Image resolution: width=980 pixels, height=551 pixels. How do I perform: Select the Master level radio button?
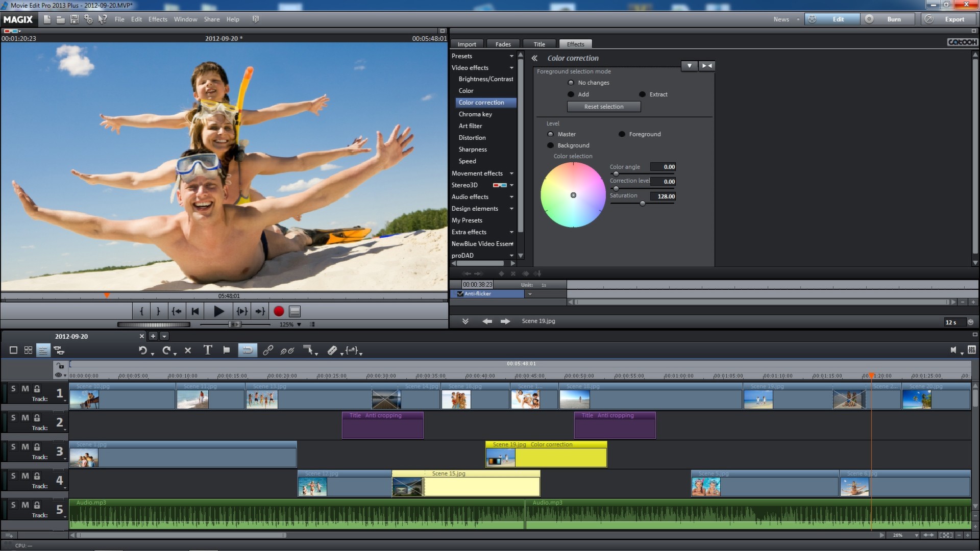point(551,134)
